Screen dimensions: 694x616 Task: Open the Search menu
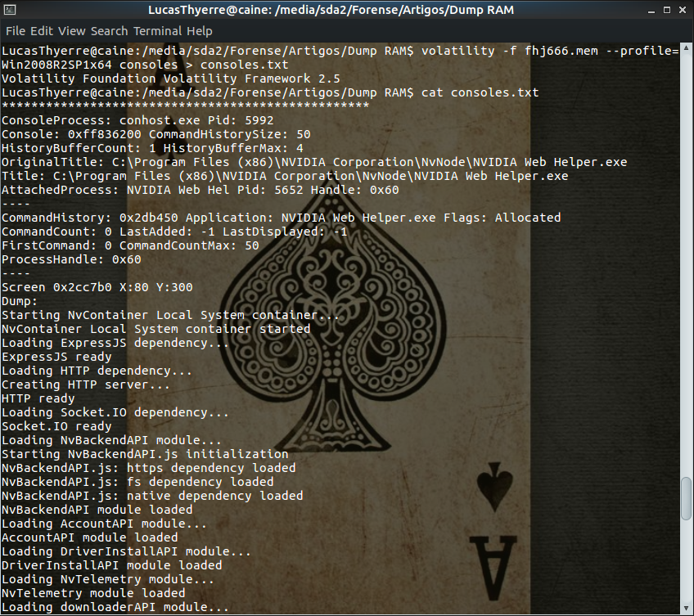pos(110,31)
